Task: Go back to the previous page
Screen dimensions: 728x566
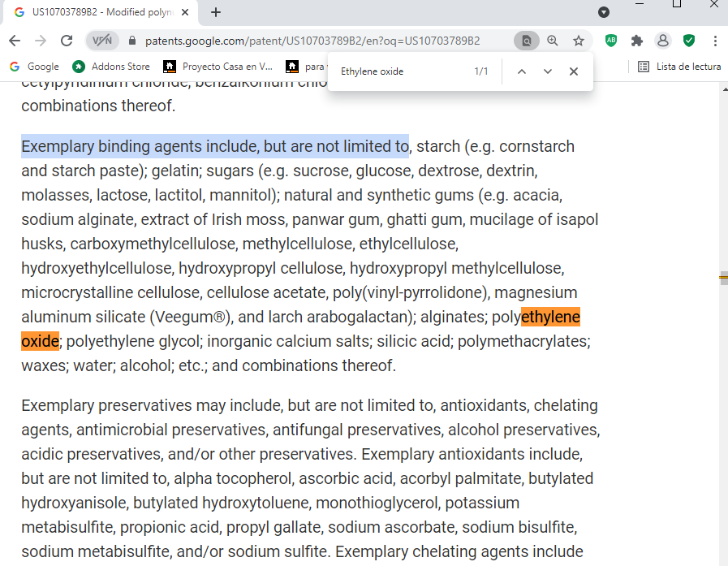Action: click(15, 41)
